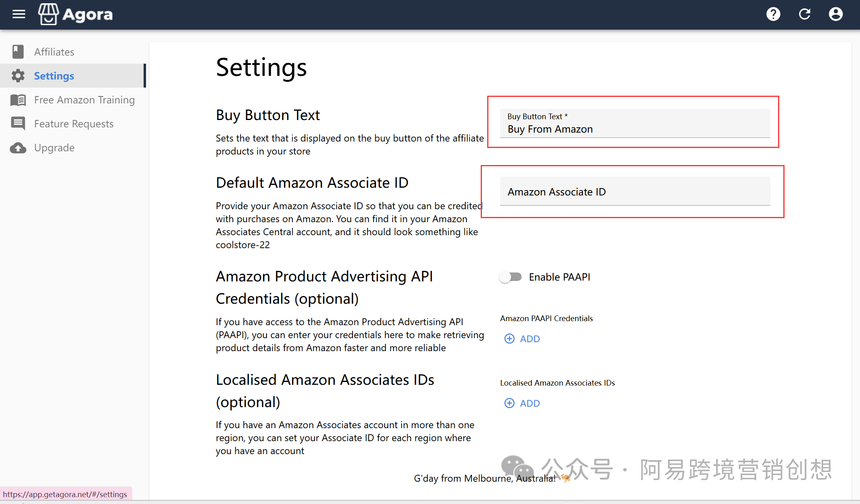Click the Settings gear icon in sidebar

coord(18,76)
